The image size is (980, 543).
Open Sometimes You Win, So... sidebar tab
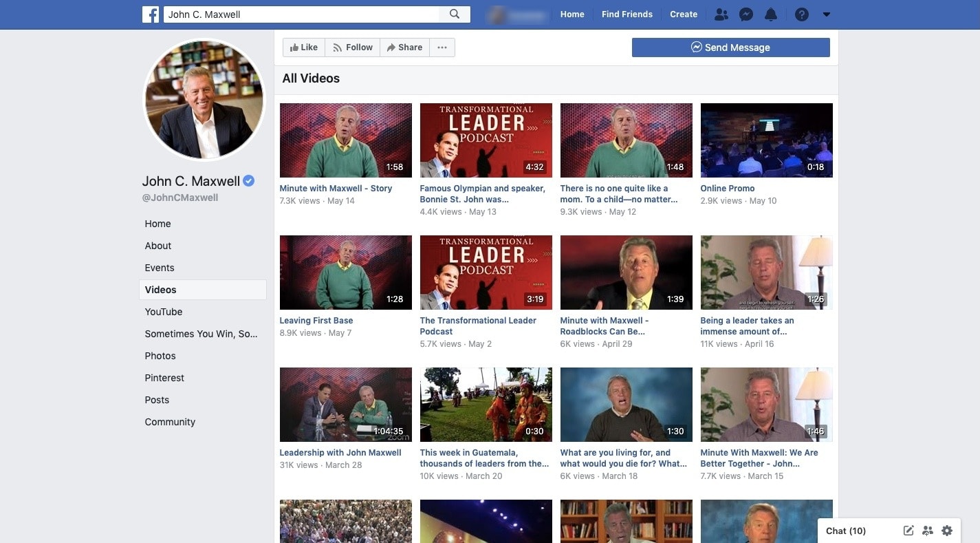201,334
